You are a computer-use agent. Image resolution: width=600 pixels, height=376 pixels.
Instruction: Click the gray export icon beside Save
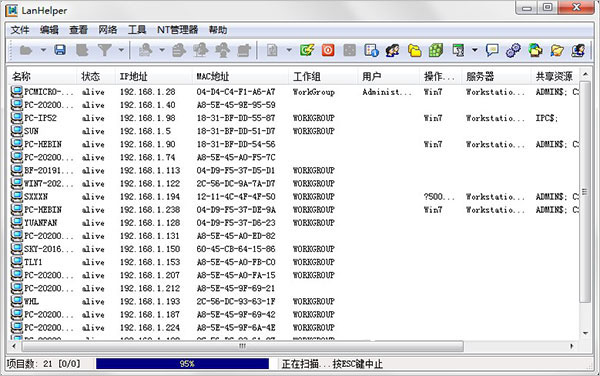pos(82,50)
